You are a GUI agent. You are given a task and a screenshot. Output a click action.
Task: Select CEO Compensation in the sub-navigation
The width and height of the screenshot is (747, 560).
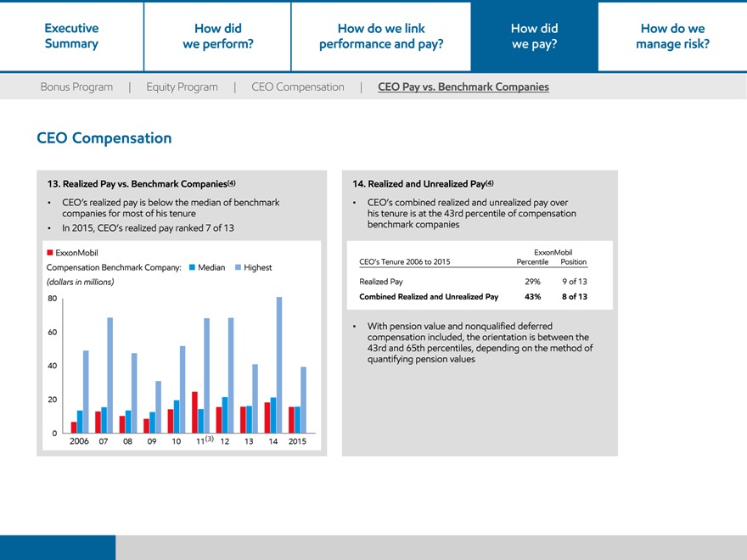point(298,87)
